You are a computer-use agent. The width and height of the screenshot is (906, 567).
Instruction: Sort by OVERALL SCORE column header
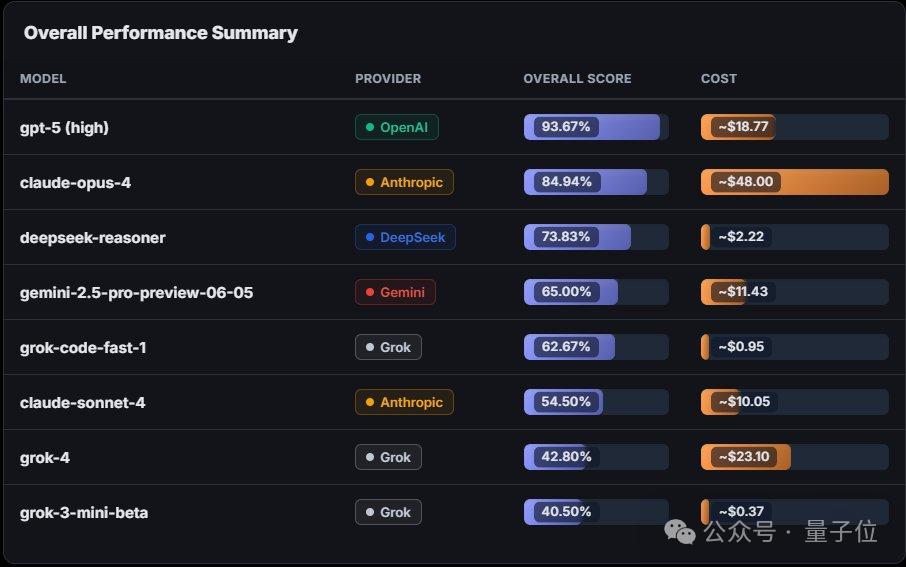pyautogui.click(x=577, y=79)
